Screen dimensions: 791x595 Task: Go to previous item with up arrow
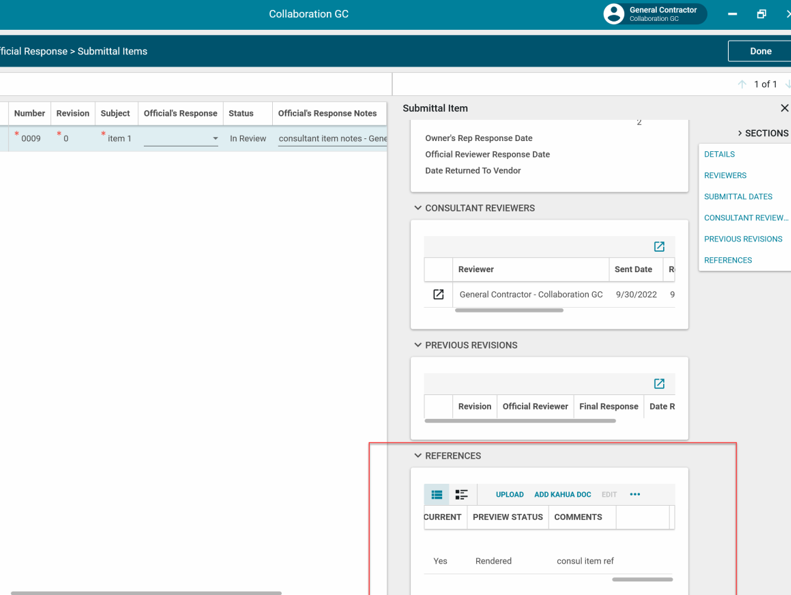point(742,84)
